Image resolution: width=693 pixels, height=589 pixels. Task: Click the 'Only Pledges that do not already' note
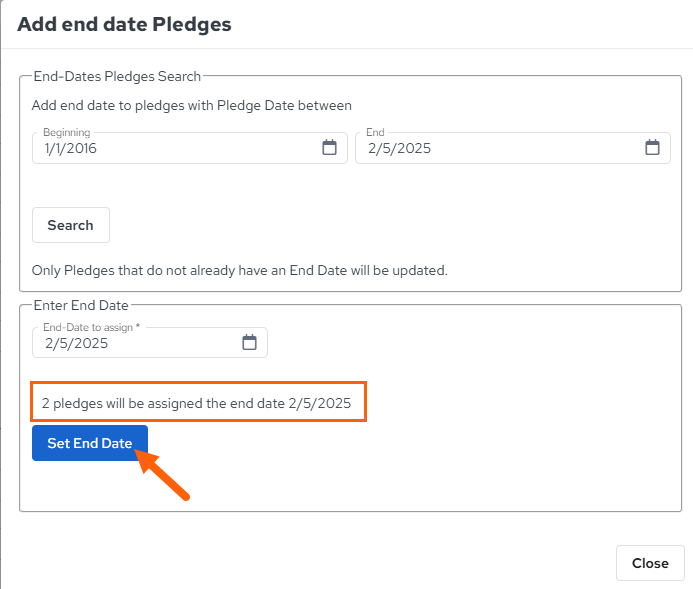point(240,270)
